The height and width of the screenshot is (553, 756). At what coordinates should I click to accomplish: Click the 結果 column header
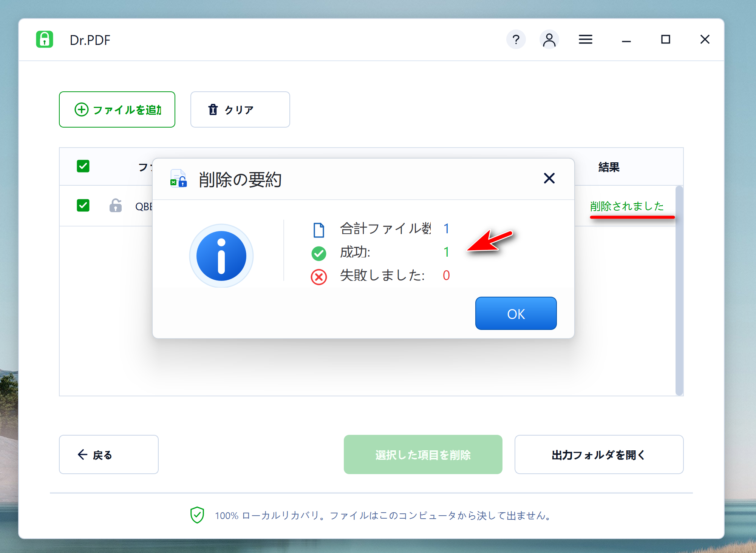609,167
